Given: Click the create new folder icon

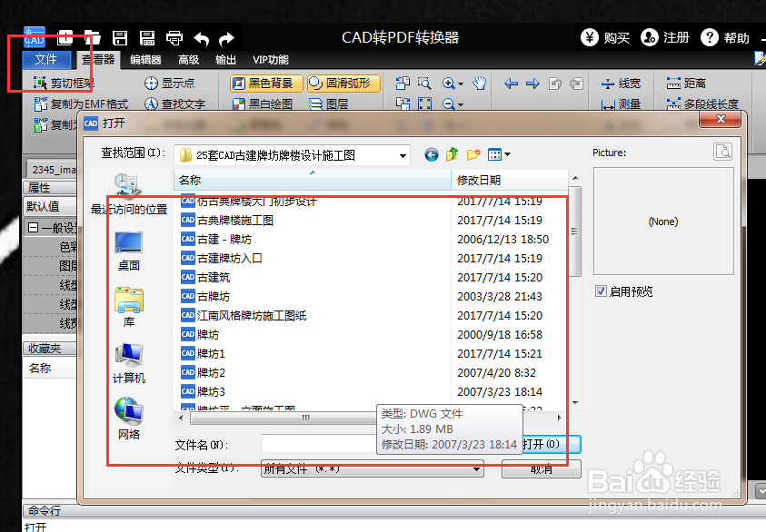Looking at the screenshot, I should [x=473, y=155].
